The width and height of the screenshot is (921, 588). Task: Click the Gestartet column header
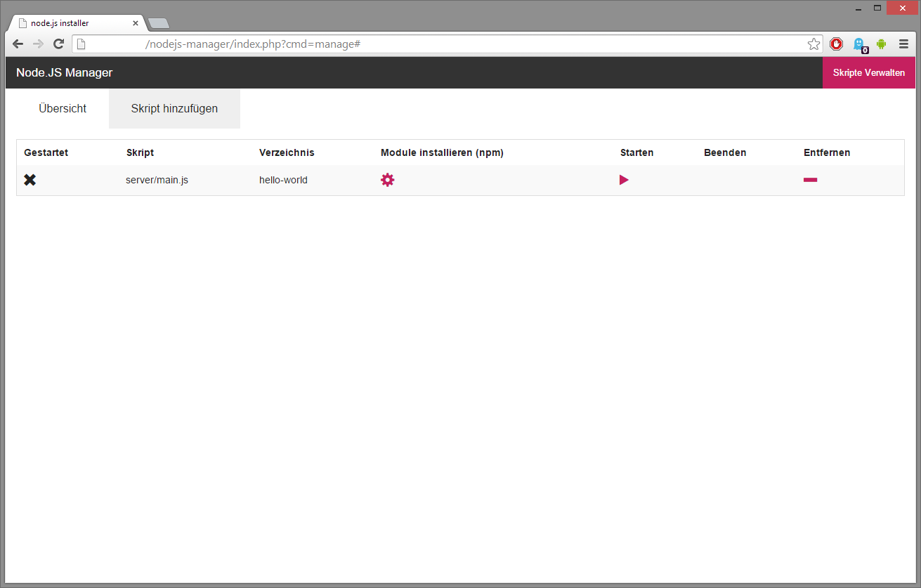[46, 152]
